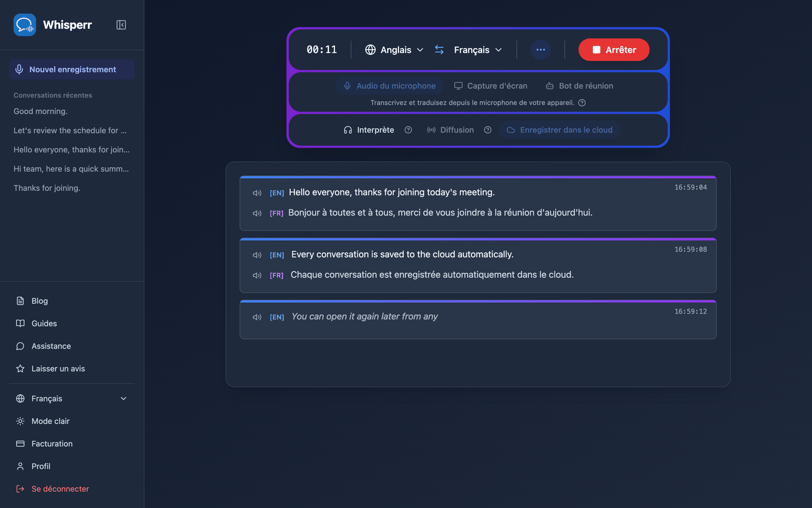The height and width of the screenshot is (508, 812).
Task: Open the Anglais source language dropdown
Action: (x=394, y=50)
